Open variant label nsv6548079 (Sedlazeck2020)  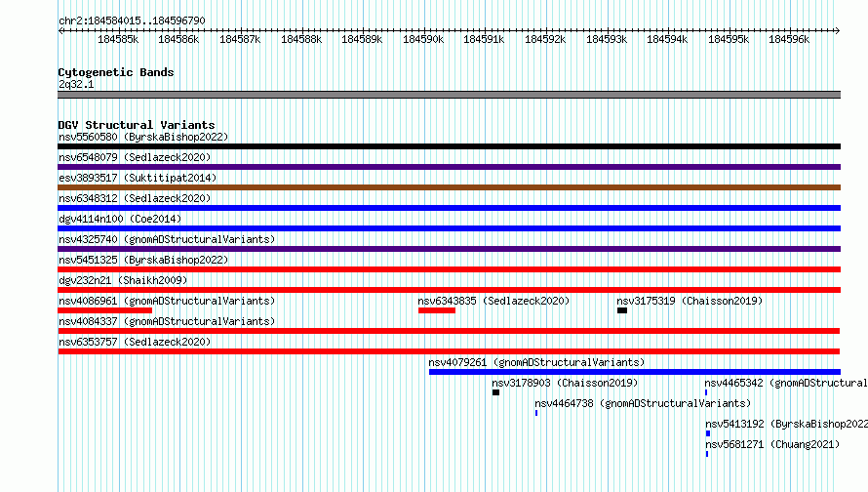tap(135, 157)
